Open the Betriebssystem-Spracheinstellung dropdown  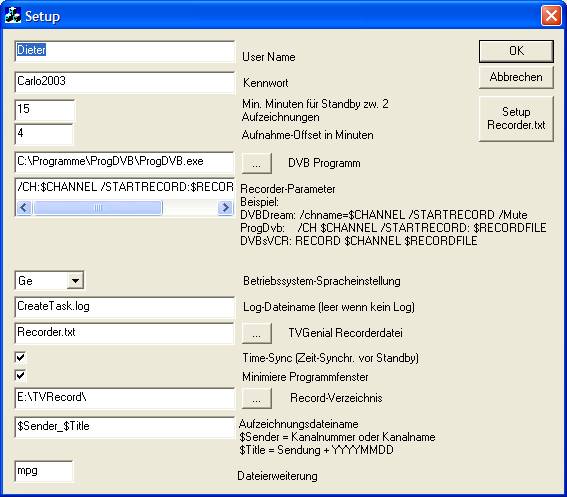pyautogui.click(x=75, y=281)
